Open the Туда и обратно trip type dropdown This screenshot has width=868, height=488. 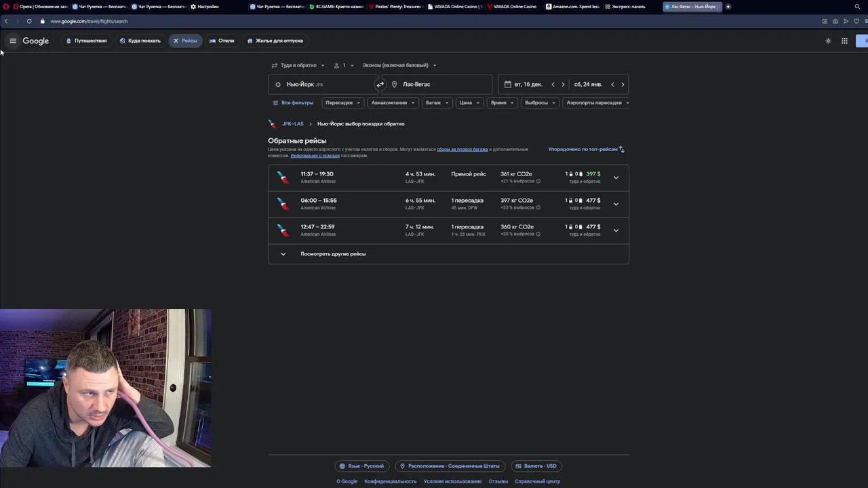pos(298,66)
